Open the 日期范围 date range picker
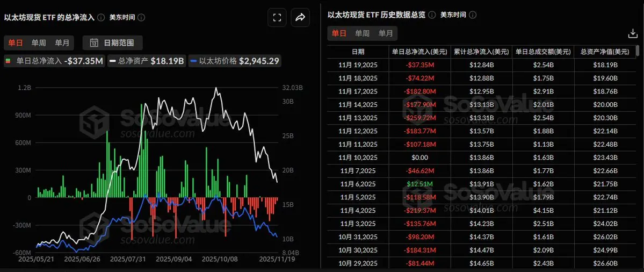The width and height of the screenshot is (644, 272). [x=113, y=42]
